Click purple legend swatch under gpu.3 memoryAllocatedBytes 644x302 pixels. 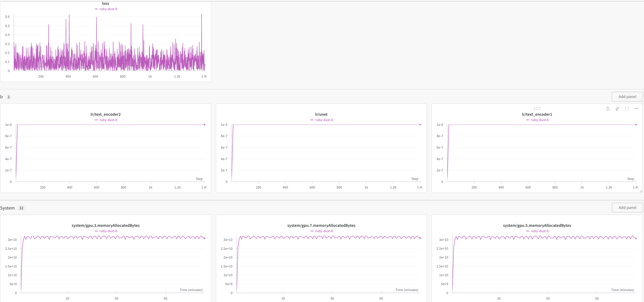[96, 231]
